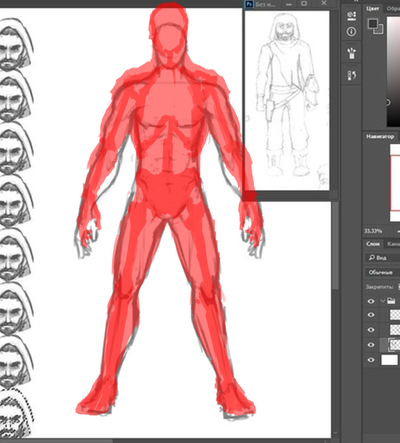Image resolution: width=400 pixels, height=443 pixels.
Task: Open the Info panel icon
Action: 351,32
